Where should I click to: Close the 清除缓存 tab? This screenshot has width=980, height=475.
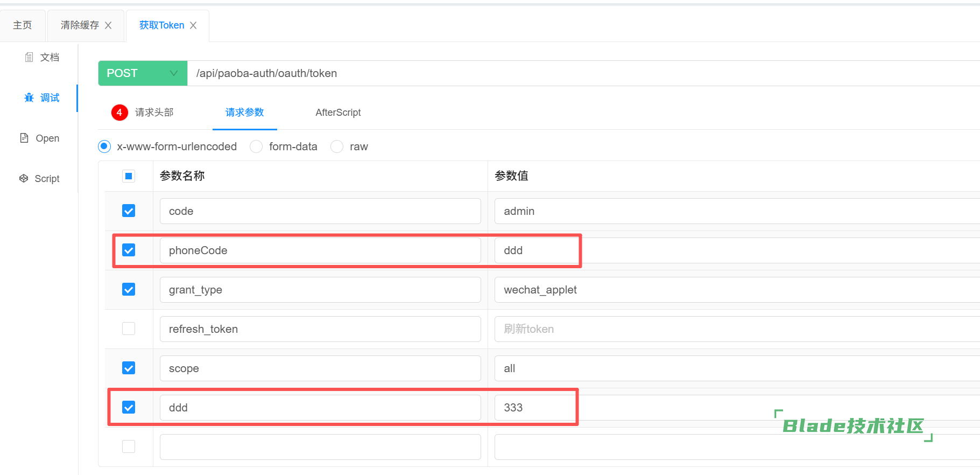[x=108, y=25]
